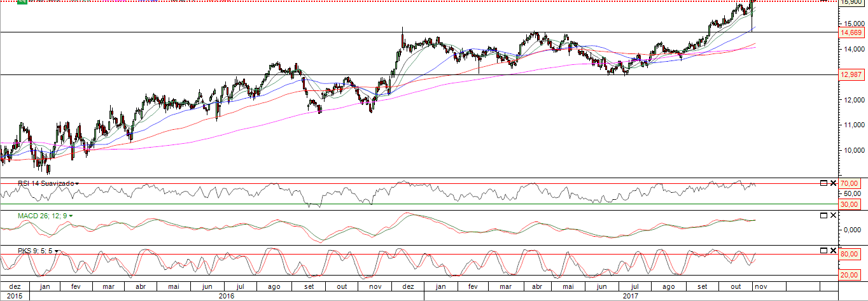Open the PKS 9; 5; 5 indicator dropdown
Screen dimensions: 868x301
click(57, 251)
